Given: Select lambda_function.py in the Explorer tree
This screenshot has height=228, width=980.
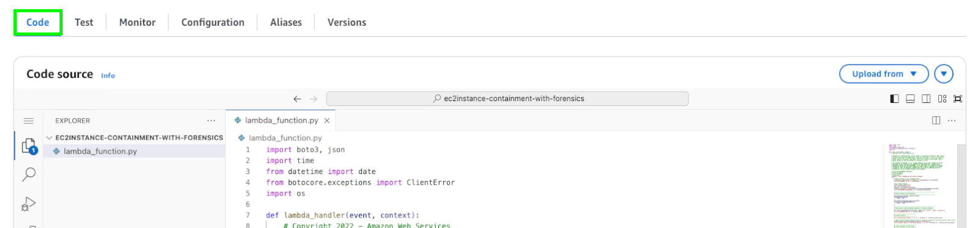Looking at the screenshot, I should coord(134,151).
